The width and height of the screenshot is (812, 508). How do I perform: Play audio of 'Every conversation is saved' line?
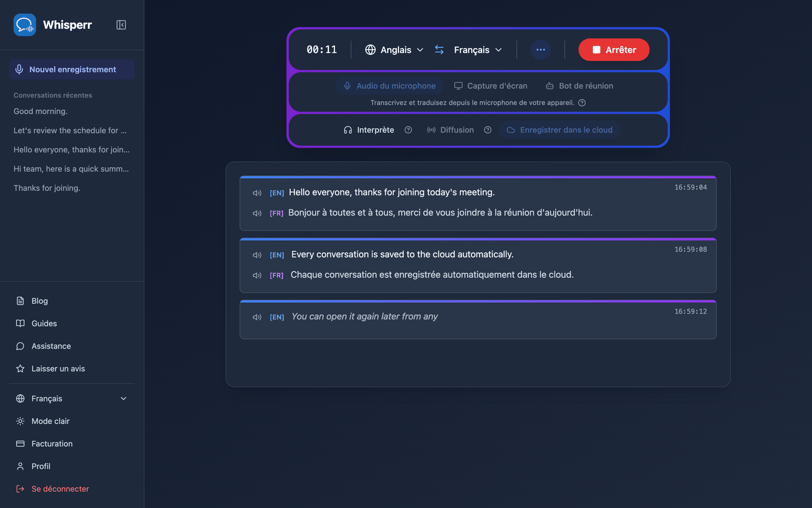tap(257, 255)
